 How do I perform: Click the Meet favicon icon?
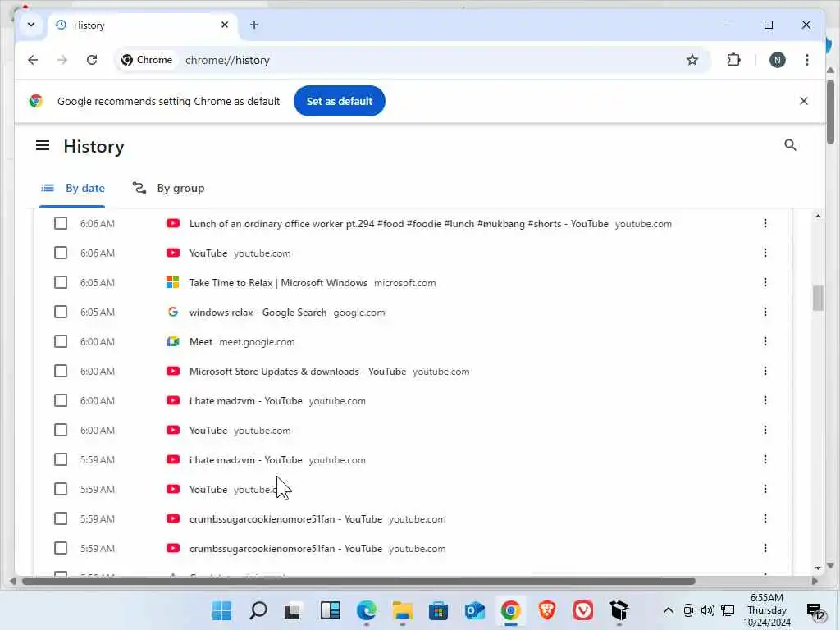tap(172, 341)
